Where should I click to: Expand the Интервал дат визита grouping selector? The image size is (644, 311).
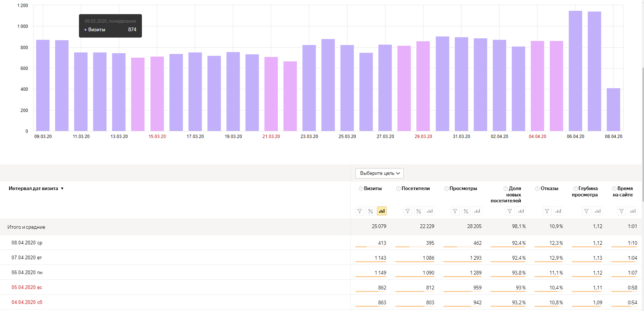pos(36,189)
